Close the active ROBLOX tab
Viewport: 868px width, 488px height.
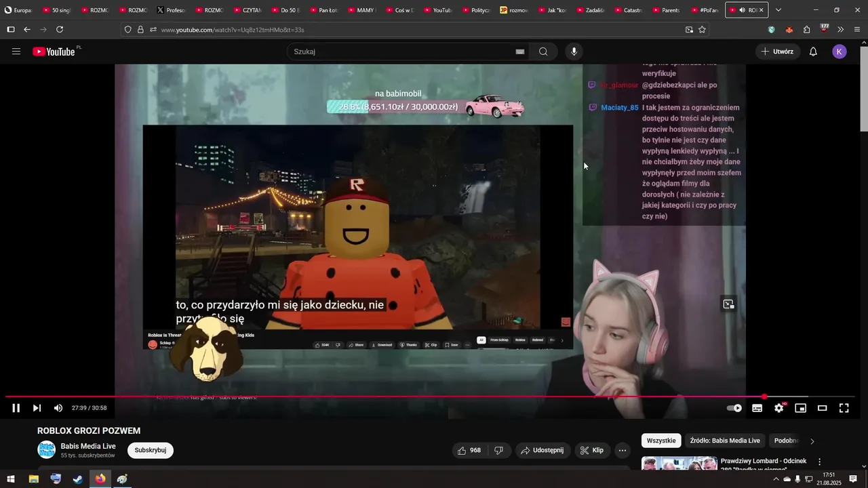point(761,10)
